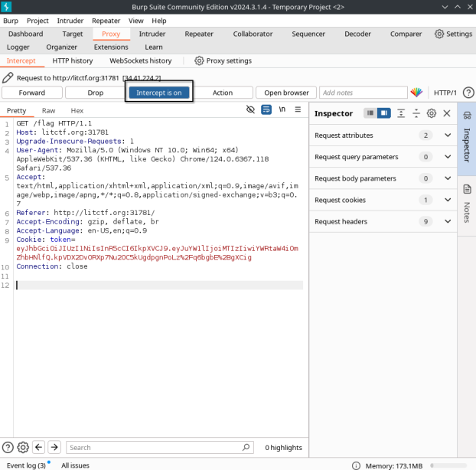Screen dimensions: 476x470
Task: Click the Burp logo in title bar
Action: [6, 7]
